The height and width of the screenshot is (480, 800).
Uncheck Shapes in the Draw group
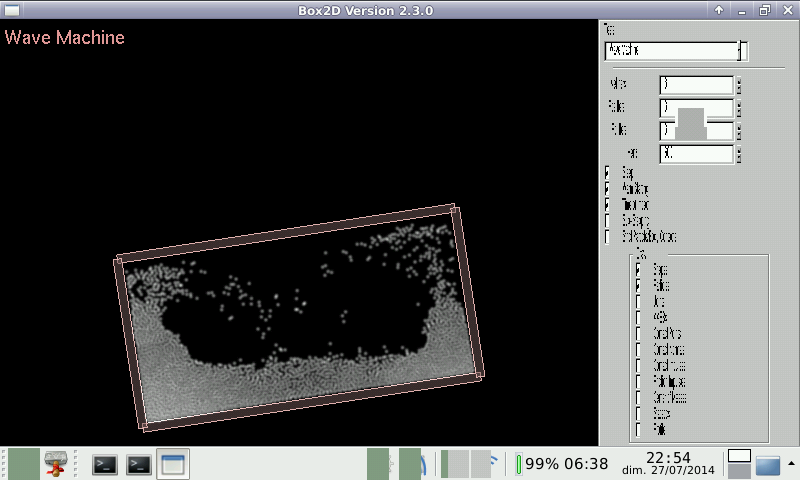click(x=639, y=270)
